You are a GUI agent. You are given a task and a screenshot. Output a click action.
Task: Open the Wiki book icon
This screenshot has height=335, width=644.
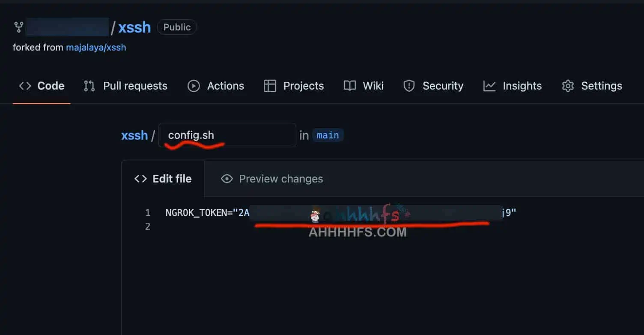coord(350,86)
